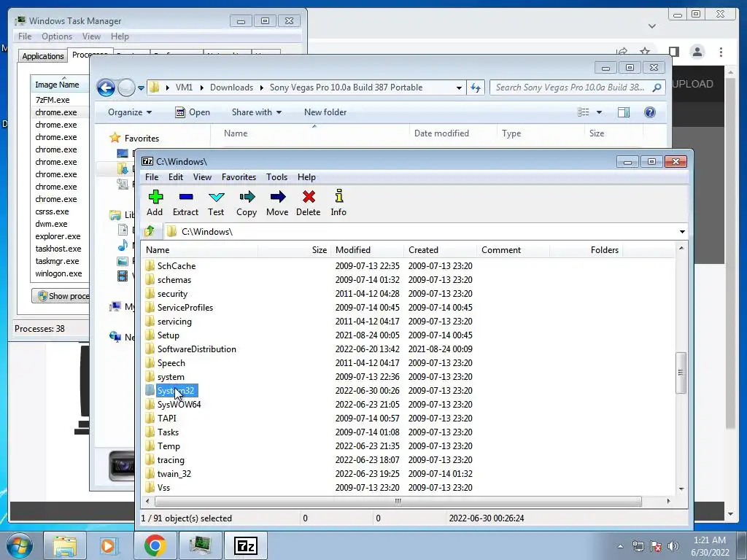Click Image Name column header in Task Manager
The width and height of the screenshot is (747, 560).
coord(60,85)
